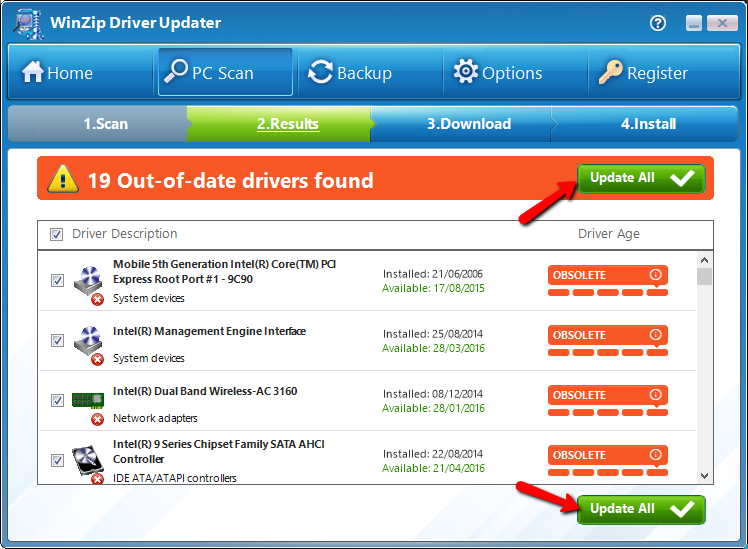748x549 pixels.
Task: Click the info icon on first OBSOLETE badge
Action: [x=656, y=275]
